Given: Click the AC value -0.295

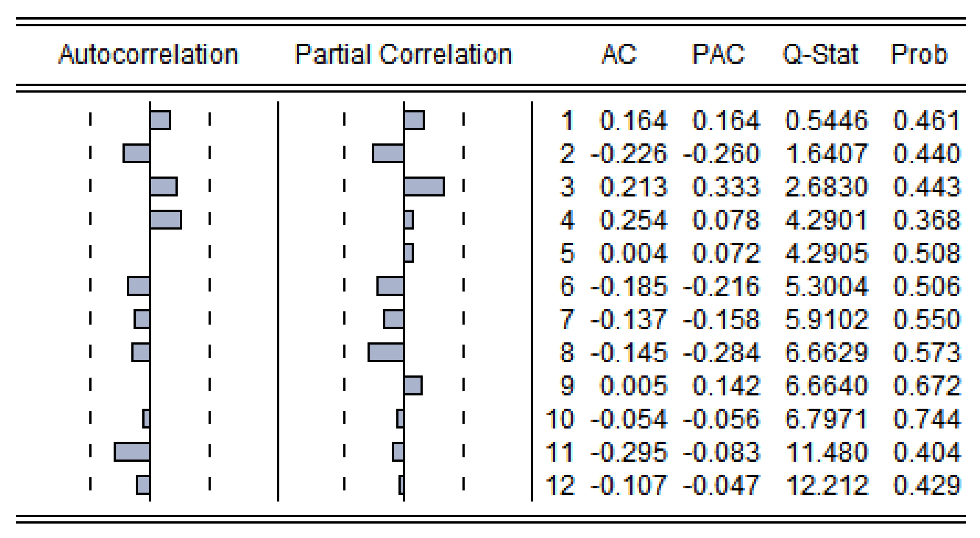Looking at the screenshot, I should (628, 452).
